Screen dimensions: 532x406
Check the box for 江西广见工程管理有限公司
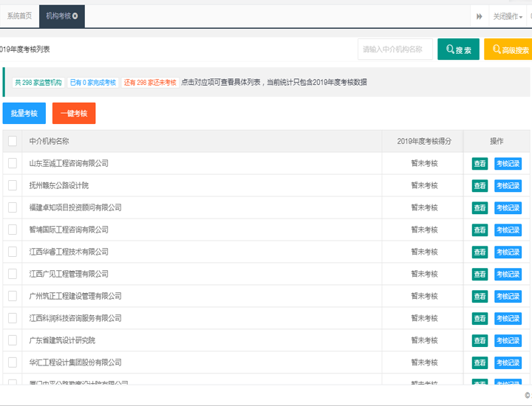pos(13,274)
